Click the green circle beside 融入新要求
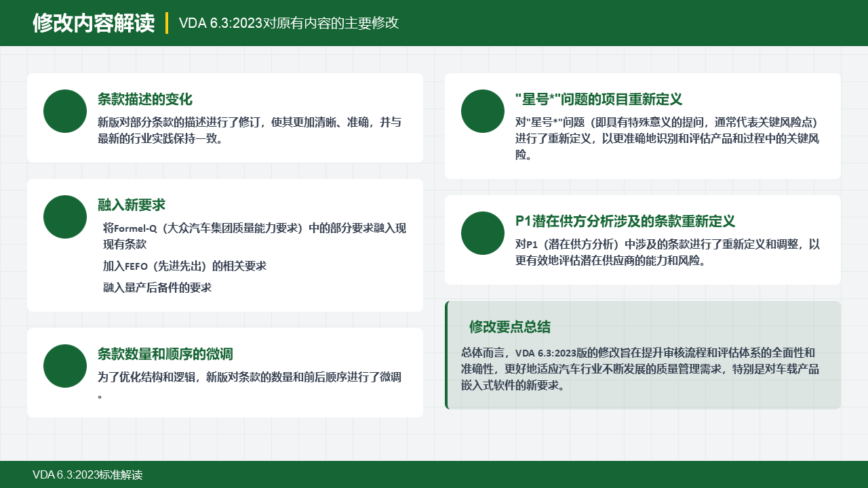 [x=65, y=217]
